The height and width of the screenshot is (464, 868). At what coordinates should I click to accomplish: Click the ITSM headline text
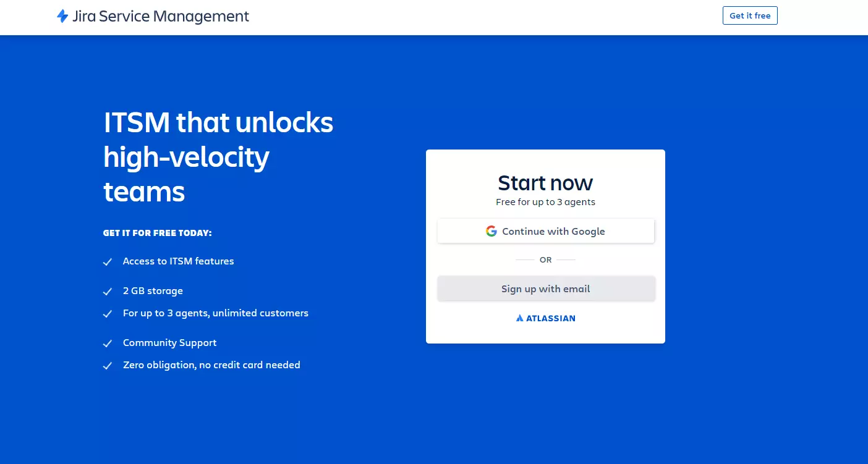[218, 157]
